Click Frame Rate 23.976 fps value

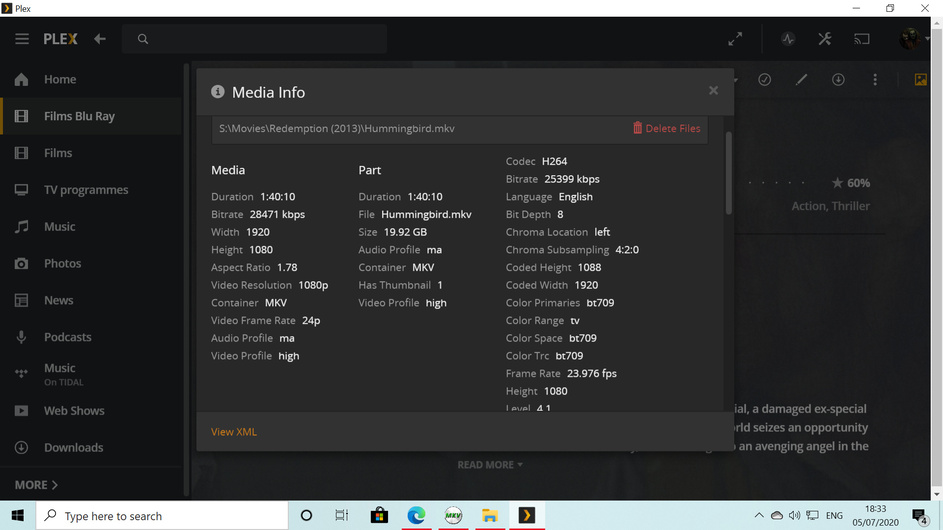tap(592, 373)
